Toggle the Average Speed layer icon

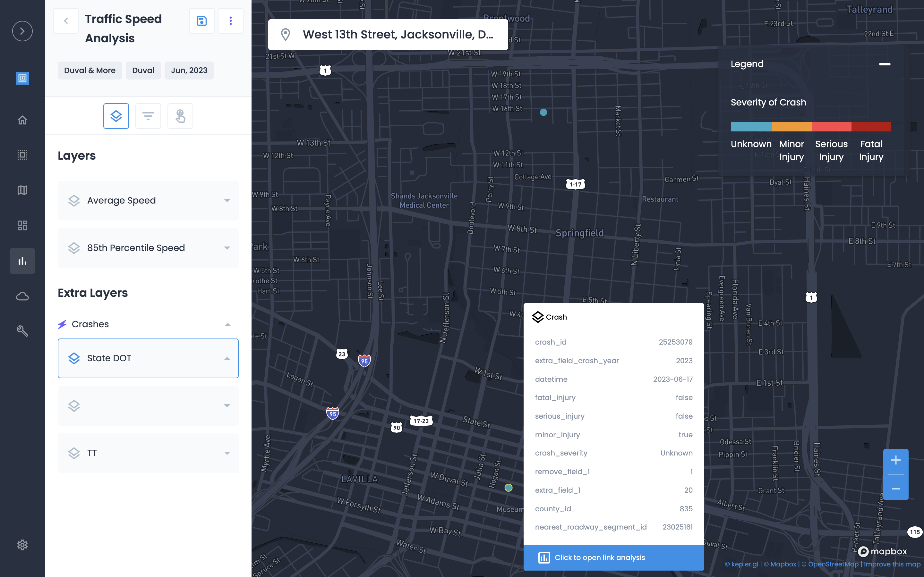74,201
